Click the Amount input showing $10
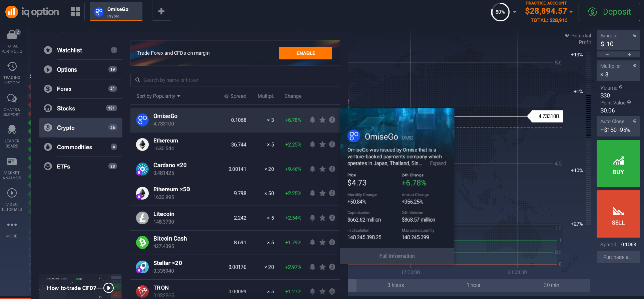This screenshot has width=644, height=299. point(618,40)
